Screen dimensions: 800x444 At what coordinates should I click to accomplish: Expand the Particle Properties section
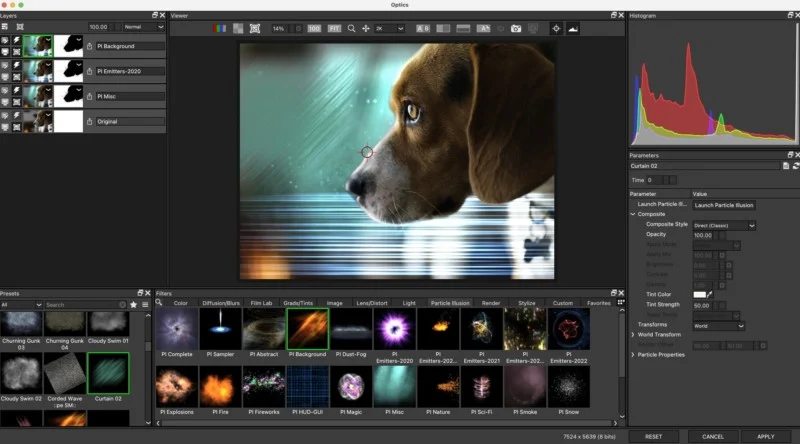click(x=633, y=355)
